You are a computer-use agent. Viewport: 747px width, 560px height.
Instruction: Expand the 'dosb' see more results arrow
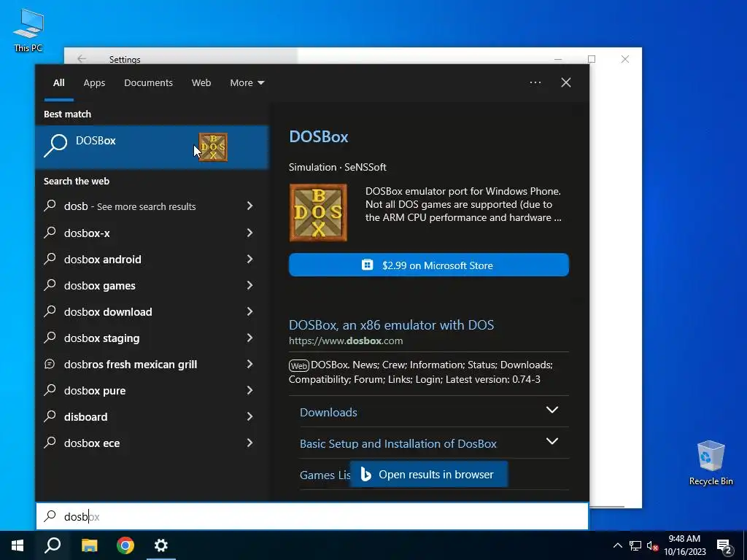pyautogui.click(x=249, y=206)
